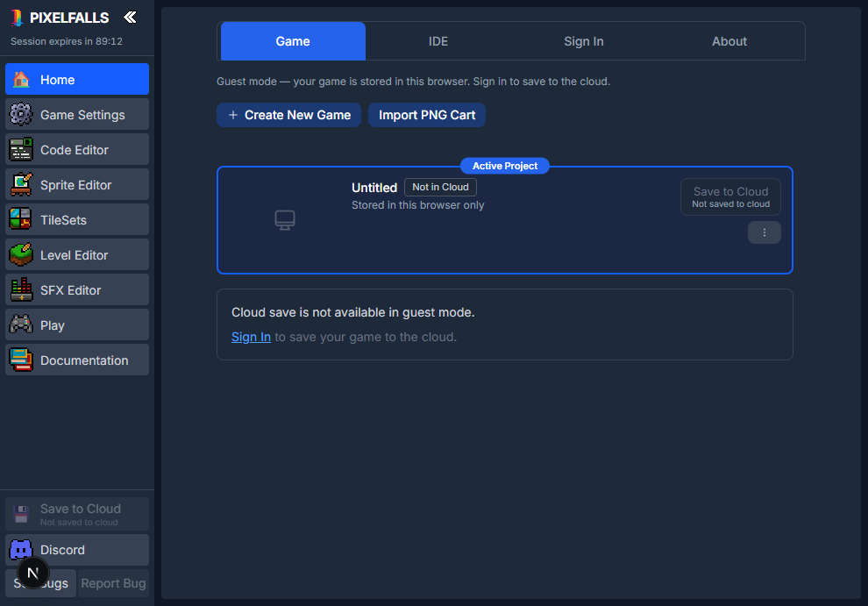The height and width of the screenshot is (606, 868).
Task: Click the Report Bug button
Action: (x=113, y=583)
